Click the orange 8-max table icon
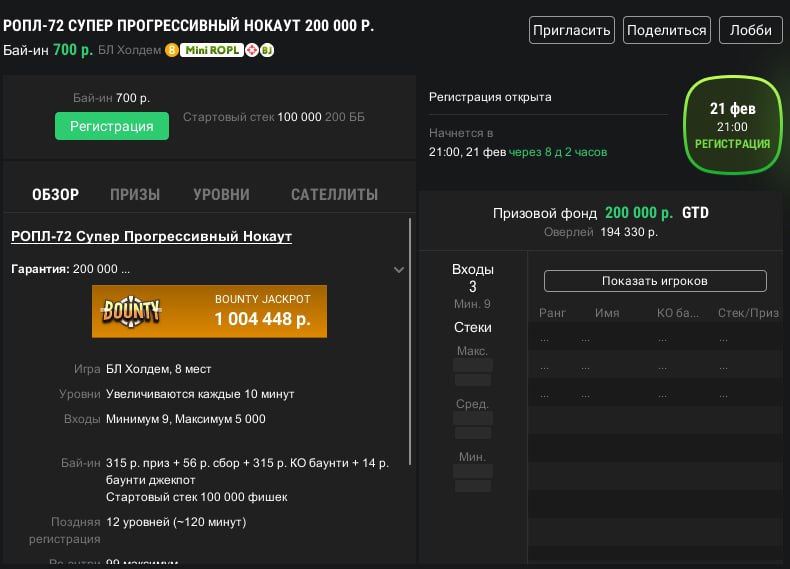790x569 pixels. [x=172, y=50]
